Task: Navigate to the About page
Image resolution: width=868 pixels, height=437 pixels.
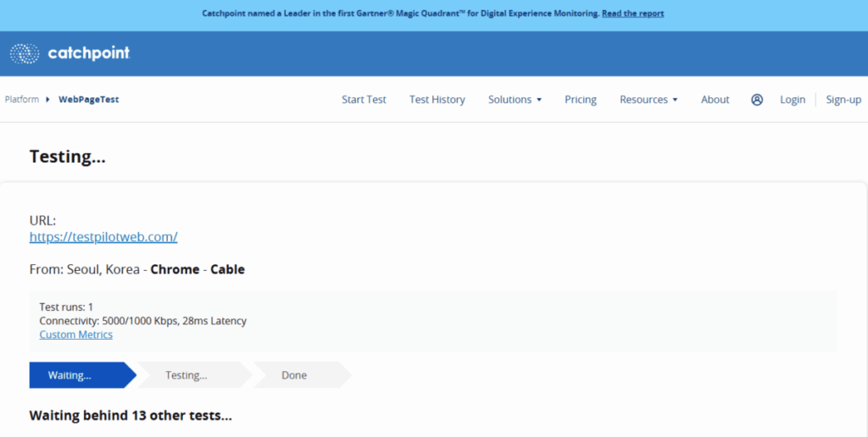Action: (715, 100)
